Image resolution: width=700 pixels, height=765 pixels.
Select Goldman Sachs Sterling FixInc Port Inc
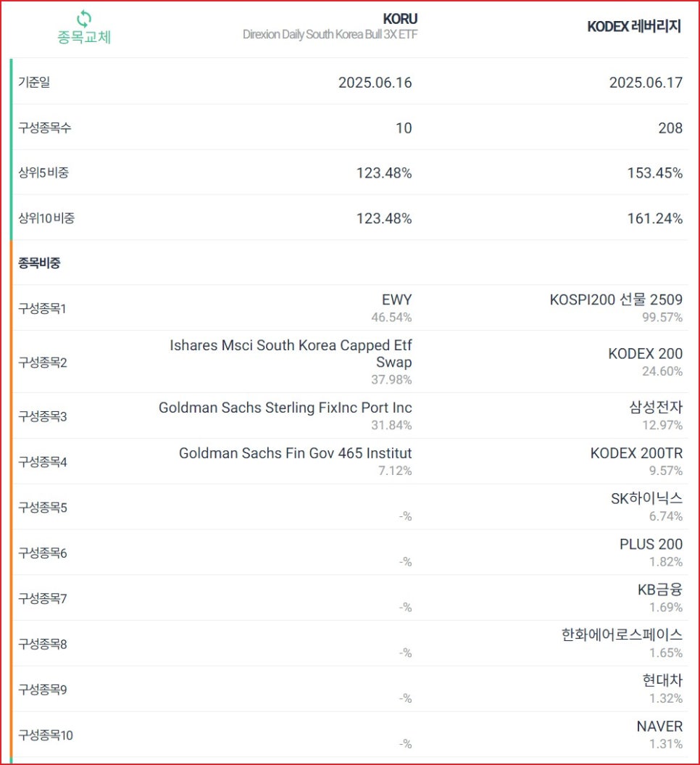[285, 408]
